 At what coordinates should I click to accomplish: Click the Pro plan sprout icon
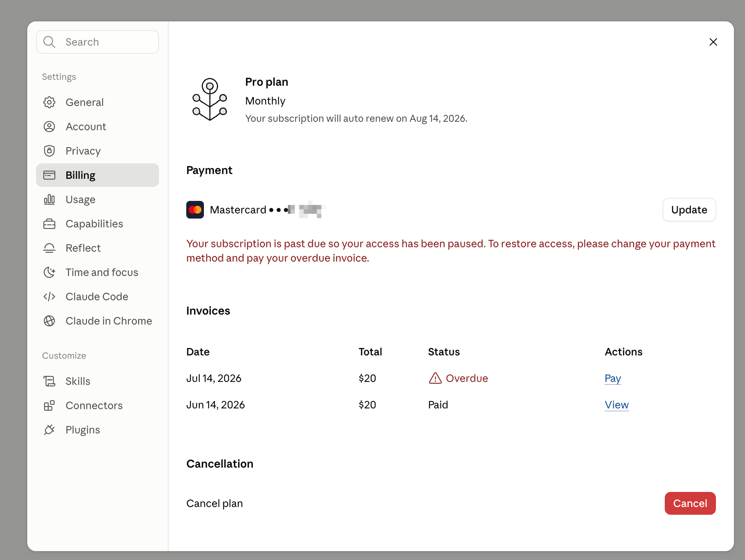click(x=210, y=99)
